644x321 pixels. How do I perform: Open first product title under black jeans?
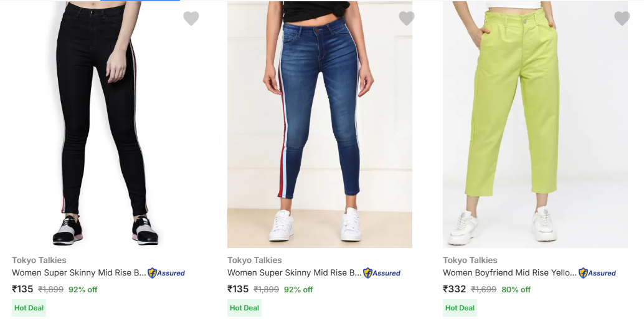click(79, 273)
